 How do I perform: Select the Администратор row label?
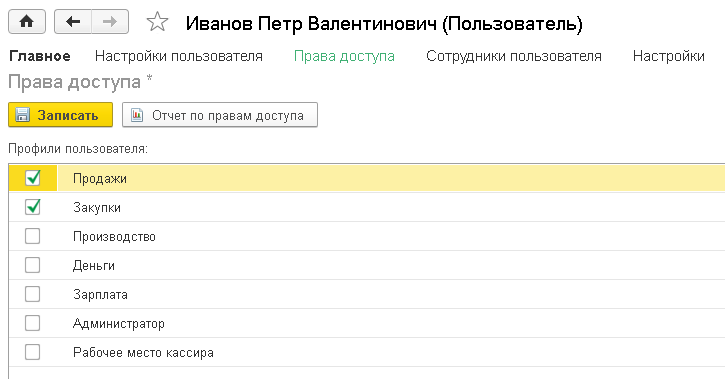tap(119, 324)
